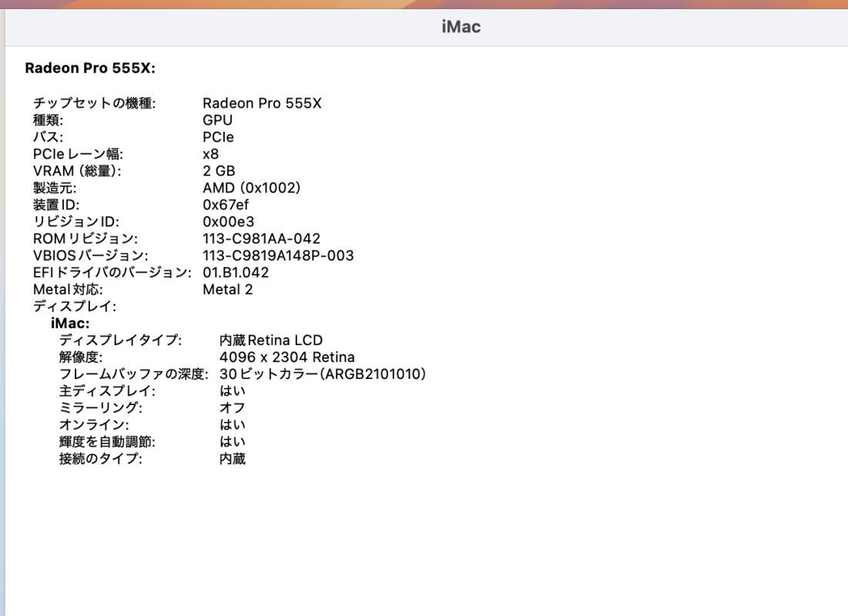848x616 pixels.
Task: Click the GPU value next to 種類
Action: pos(219,119)
